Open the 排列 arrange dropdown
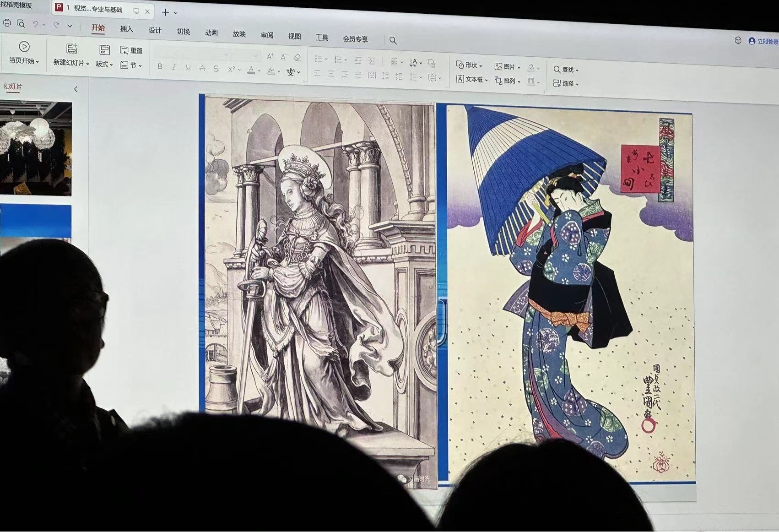Viewport: 779px width, 532px height. [519, 81]
